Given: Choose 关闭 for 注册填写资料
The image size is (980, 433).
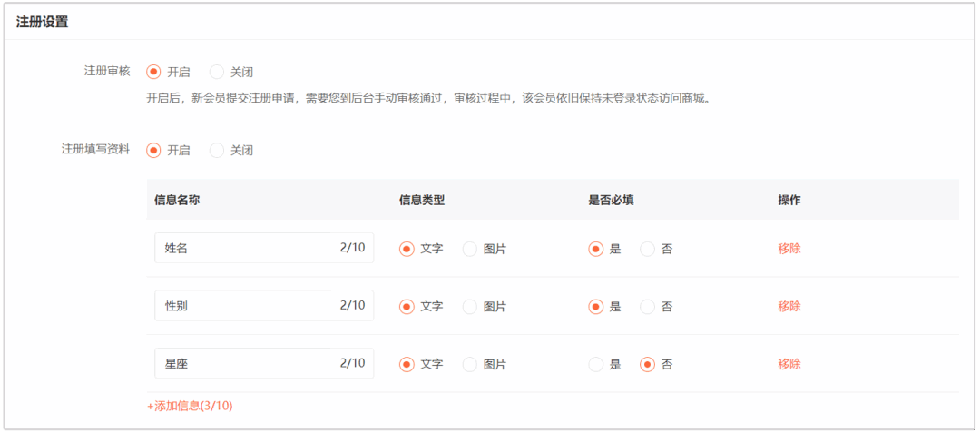Looking at the screenshot, I should pos(217,151).
